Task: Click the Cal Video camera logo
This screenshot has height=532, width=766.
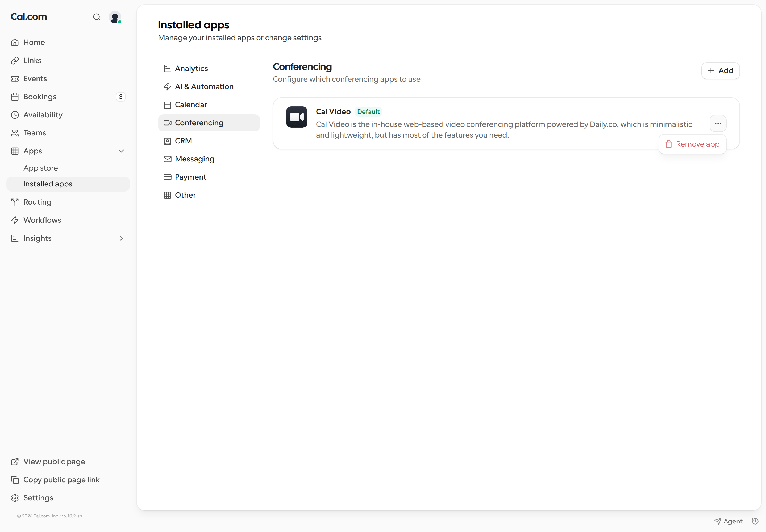Action: (x=297, y=117)
